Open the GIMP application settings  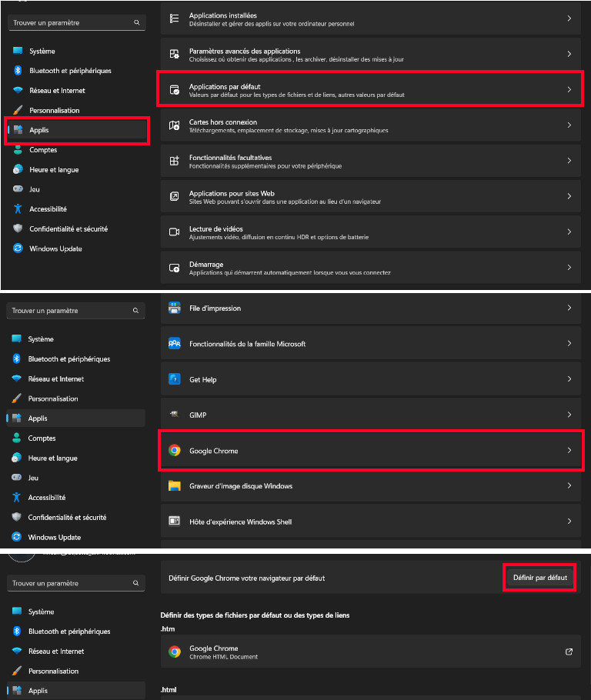point(369,415)
